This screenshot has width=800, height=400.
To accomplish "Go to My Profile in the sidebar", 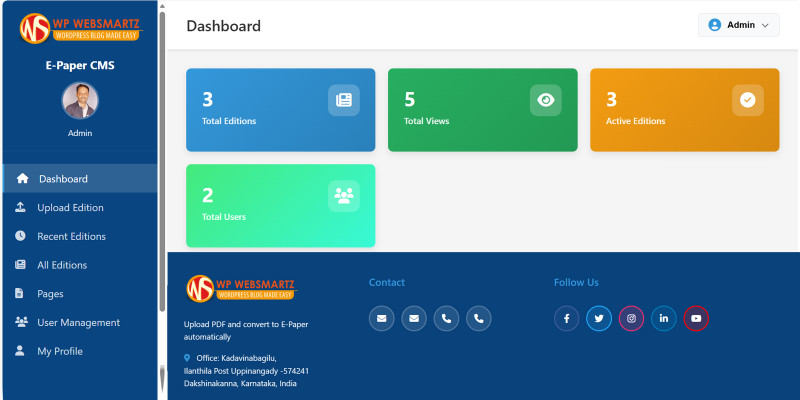I will coord(60,352).
